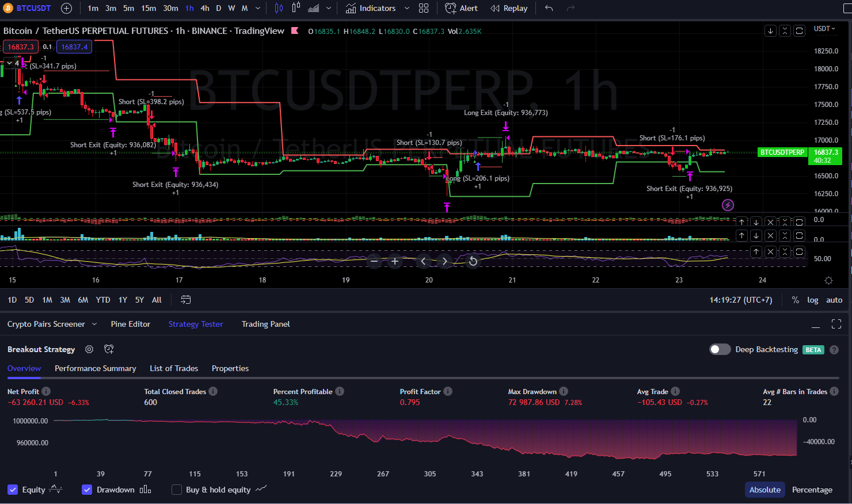Viewport: 852px width, 504px height.
Task: Expand the timeframe interval dropdown arrow
Action: point(258,8)
